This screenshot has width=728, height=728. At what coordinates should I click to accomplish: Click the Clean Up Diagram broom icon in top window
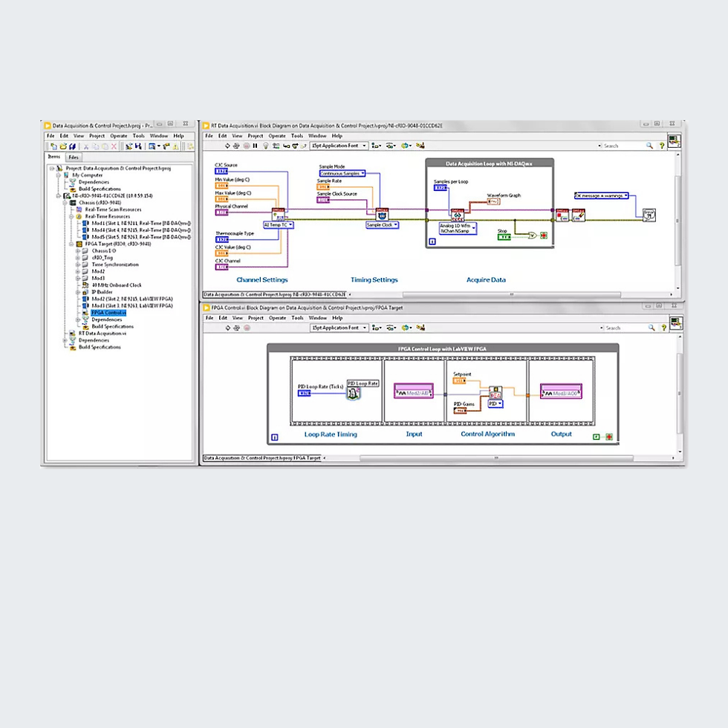[x=420, y=146]
